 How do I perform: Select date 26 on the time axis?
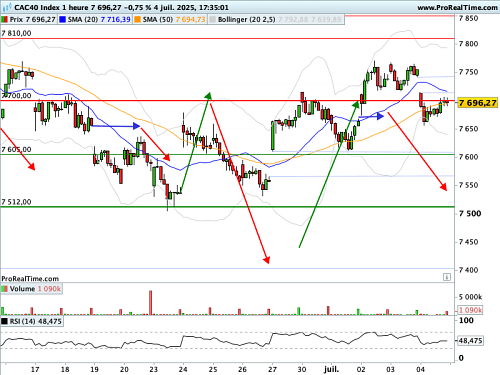tap(242, 369)
